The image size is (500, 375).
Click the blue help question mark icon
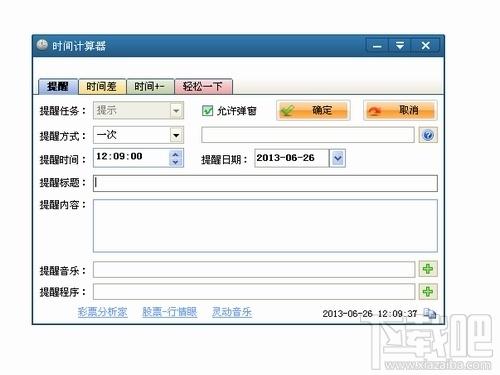coord(428,135)
